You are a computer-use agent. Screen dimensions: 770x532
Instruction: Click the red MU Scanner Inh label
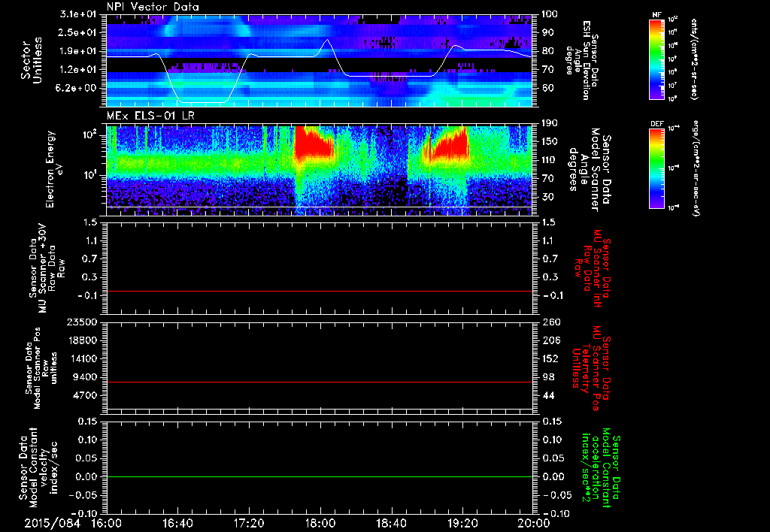click(593, 268)
